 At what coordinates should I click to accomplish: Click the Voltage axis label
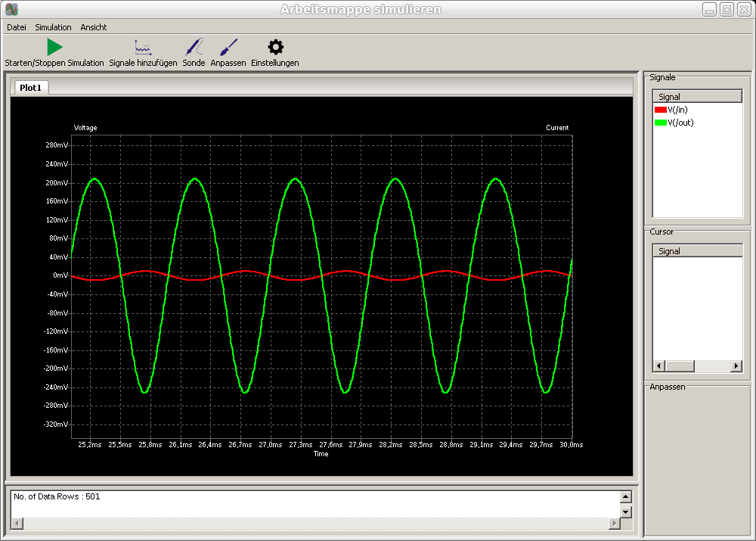point(85,127)
